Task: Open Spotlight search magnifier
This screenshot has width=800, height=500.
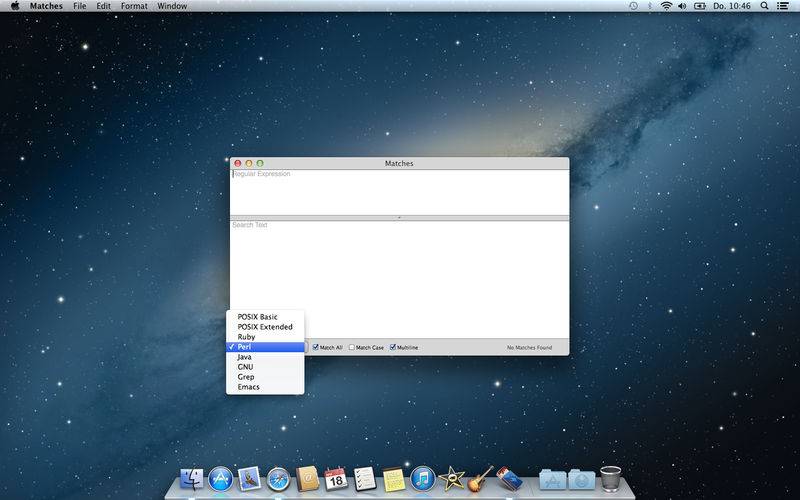Action: pos(764,6)
